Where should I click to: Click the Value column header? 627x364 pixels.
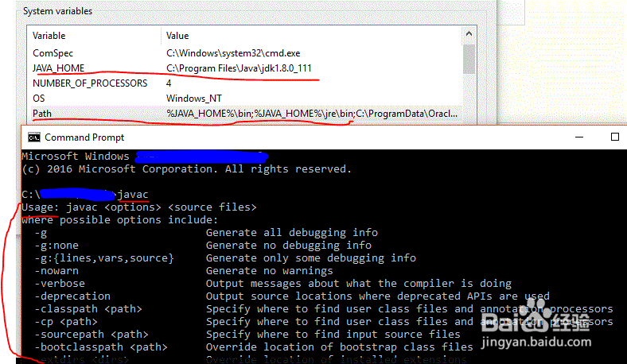(x=177, y=36)
